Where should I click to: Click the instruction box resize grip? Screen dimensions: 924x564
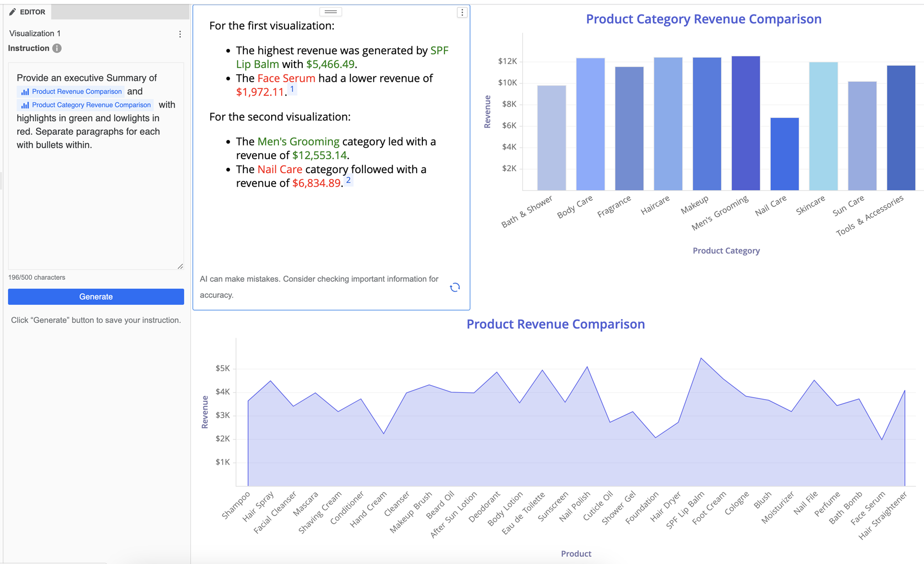pyautogui.click(x=180, y=266)
